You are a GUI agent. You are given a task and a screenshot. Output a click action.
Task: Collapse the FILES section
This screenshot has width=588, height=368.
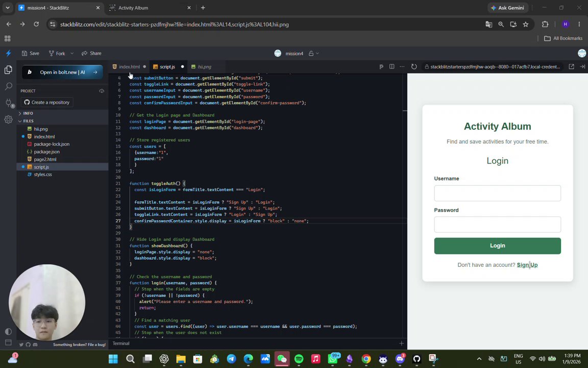click(x=28, y=121)
